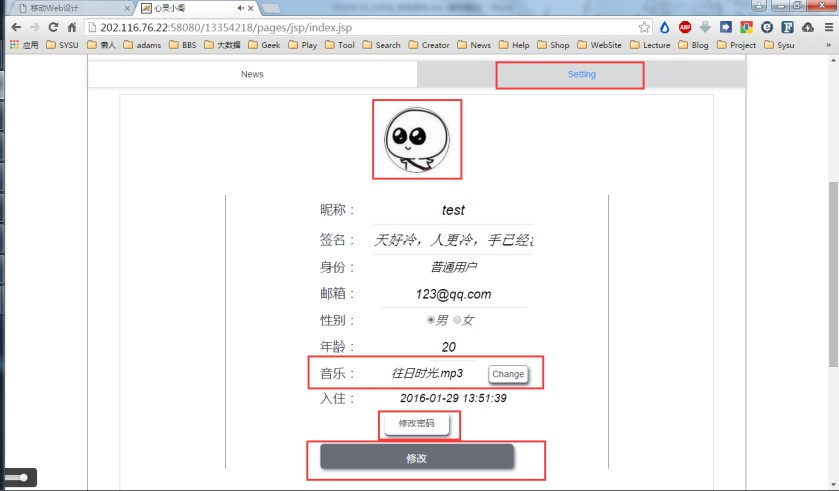The image size is (839, 491).
Task: Open the SYSU bookmark folder
Action: coord(62,45)
